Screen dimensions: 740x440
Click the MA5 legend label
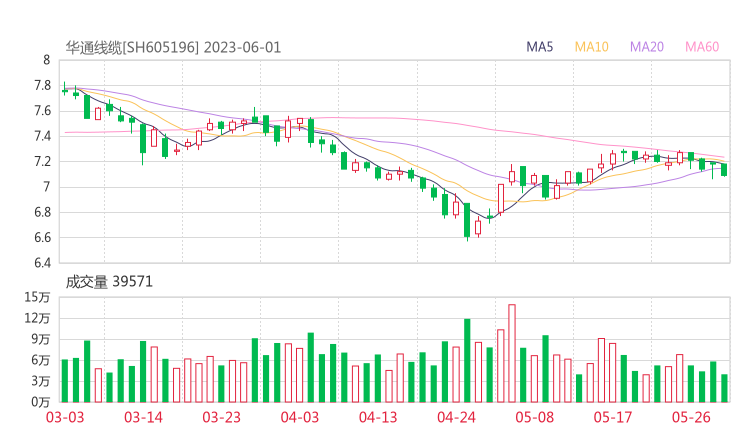539,47
